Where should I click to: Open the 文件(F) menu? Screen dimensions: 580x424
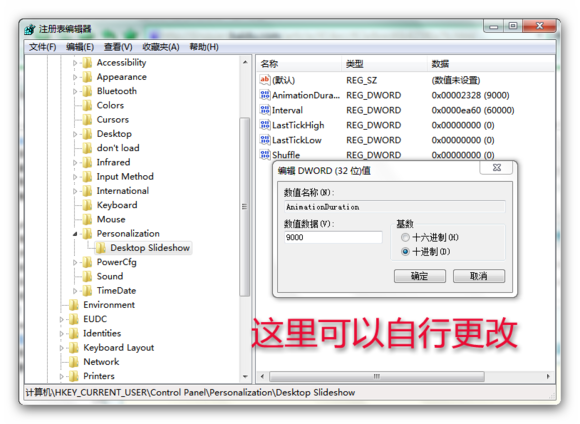click(43, 47)
